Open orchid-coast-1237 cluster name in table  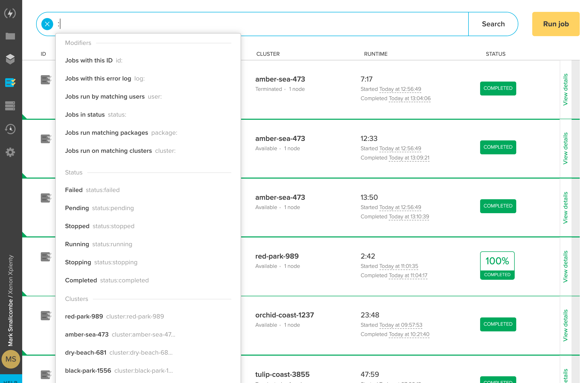(x=284, y=315)
